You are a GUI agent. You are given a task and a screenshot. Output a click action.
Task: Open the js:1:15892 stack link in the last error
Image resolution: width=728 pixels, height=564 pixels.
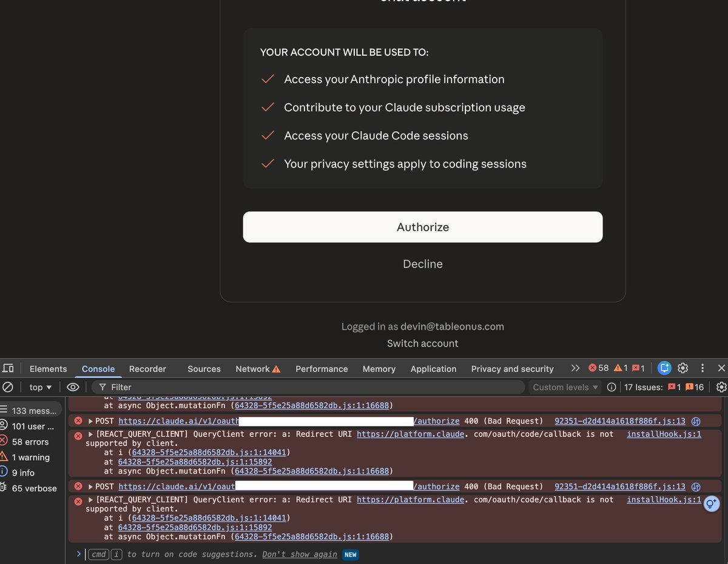coord(195,527)
